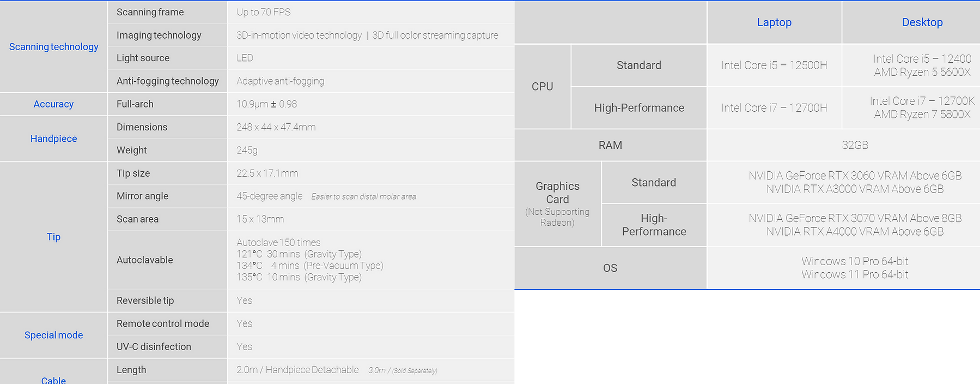Click the Handpiece category label

pyautogui.click(x=53, y=139)
